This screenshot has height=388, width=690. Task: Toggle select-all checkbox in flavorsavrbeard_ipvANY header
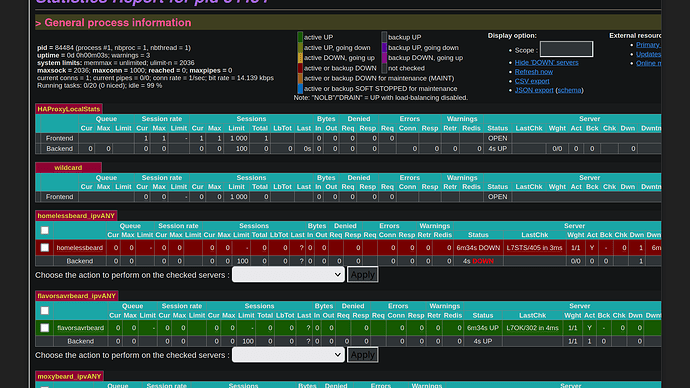[x=44, y=311]
